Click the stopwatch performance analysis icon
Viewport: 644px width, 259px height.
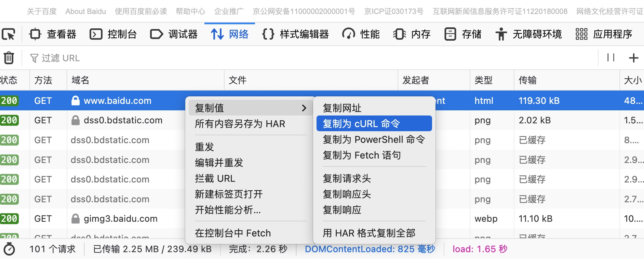coord(9,249)
